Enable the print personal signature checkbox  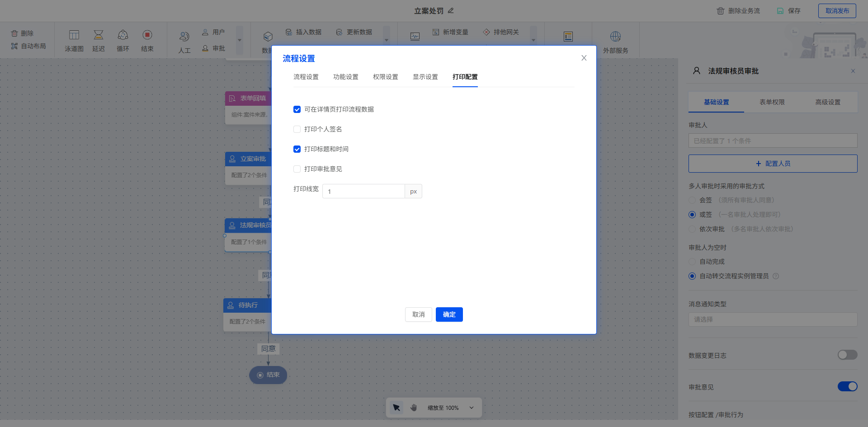point(297,129)
